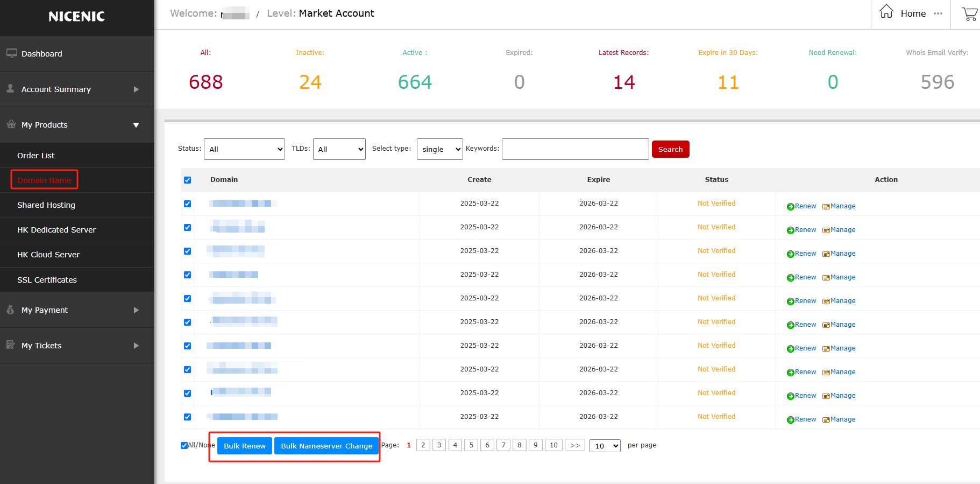Open the TLDs dropdown

339,149
